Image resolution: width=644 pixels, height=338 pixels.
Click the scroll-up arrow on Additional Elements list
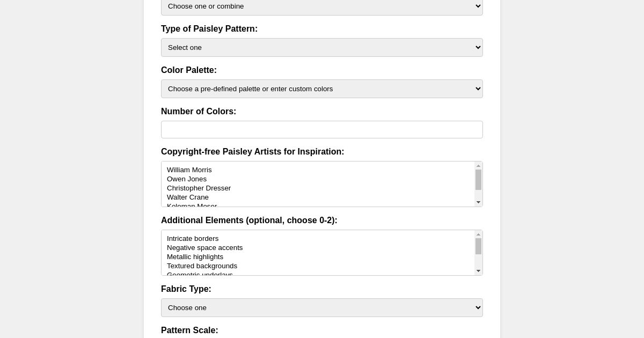click(x=478, y=235)
